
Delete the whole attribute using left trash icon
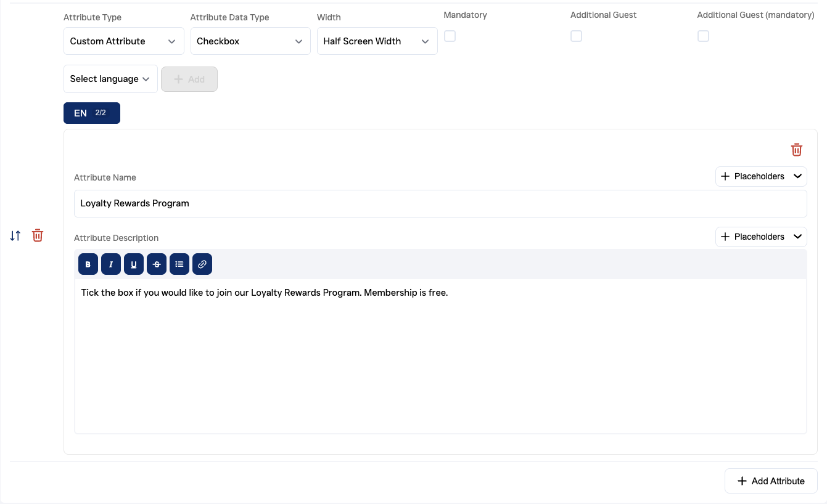(x=38, y=235)
